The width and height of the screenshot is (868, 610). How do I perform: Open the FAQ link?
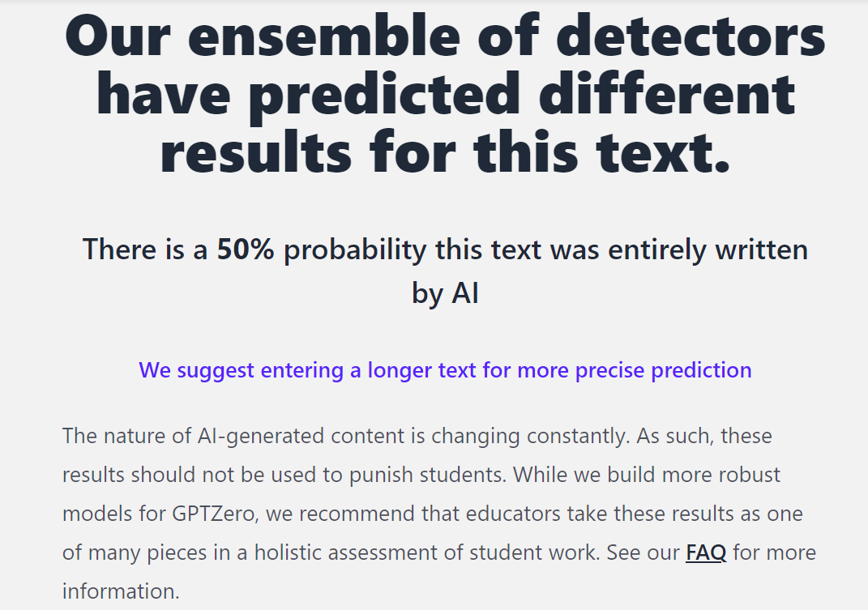(705, 553)
